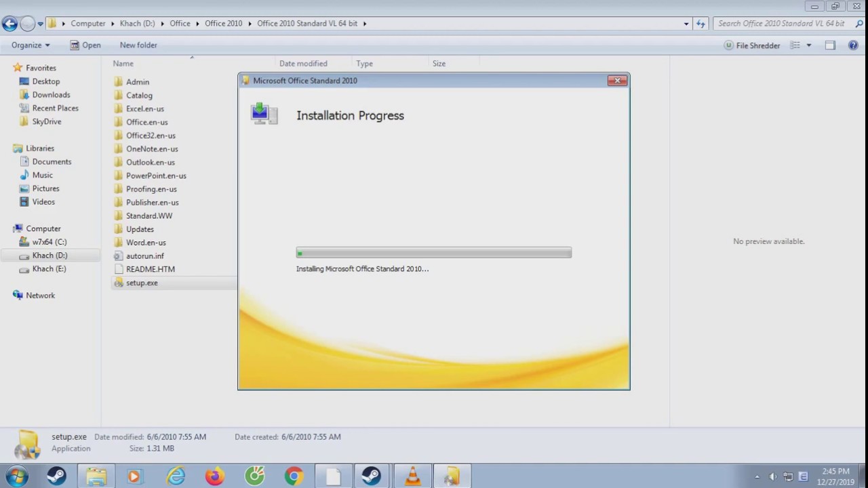The image size is (868, 488).
Task: Select the Updates folder icon
Action: pyautogui.click(x=119, y=229)
